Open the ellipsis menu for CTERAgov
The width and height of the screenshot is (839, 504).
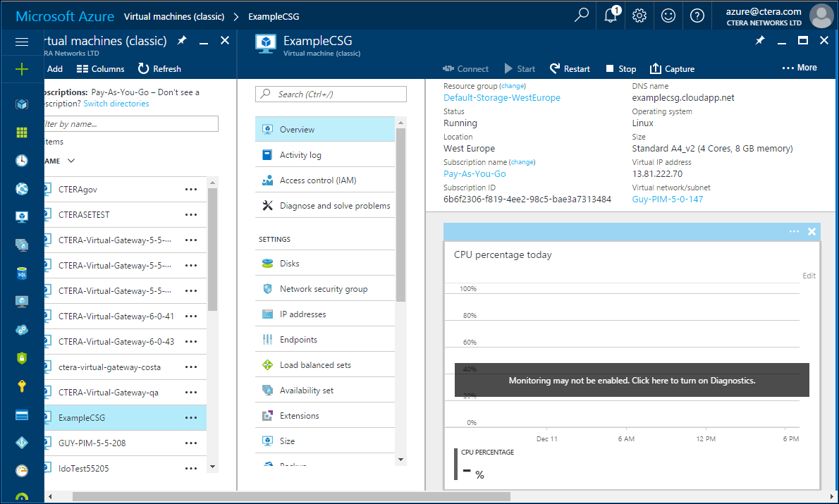coord(191,190)
